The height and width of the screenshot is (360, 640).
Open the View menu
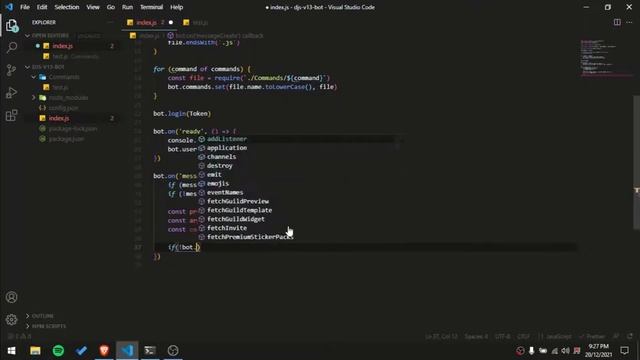93,7
